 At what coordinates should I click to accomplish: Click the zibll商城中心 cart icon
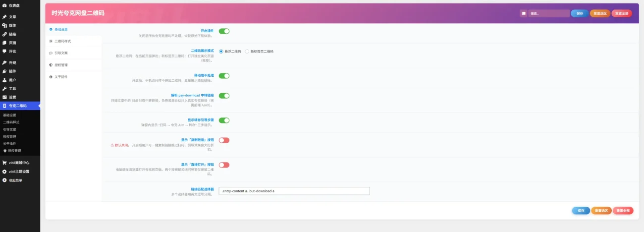coord(4,163)
